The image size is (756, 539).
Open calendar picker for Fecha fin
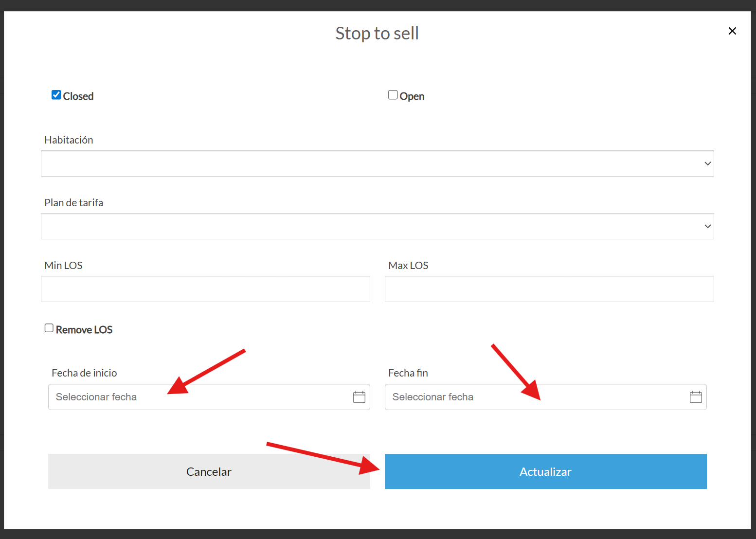[x=696, y=397]
